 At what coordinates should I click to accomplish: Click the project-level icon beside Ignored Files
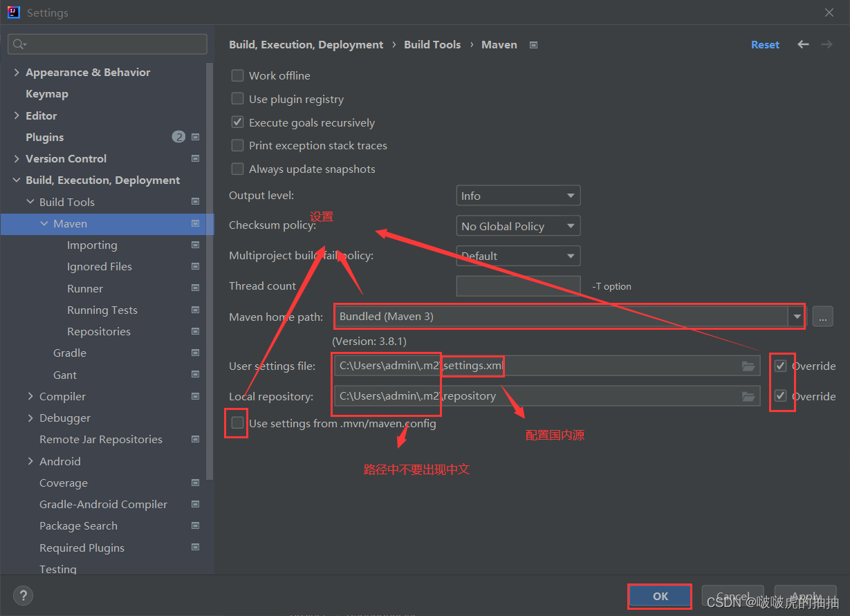195,266
